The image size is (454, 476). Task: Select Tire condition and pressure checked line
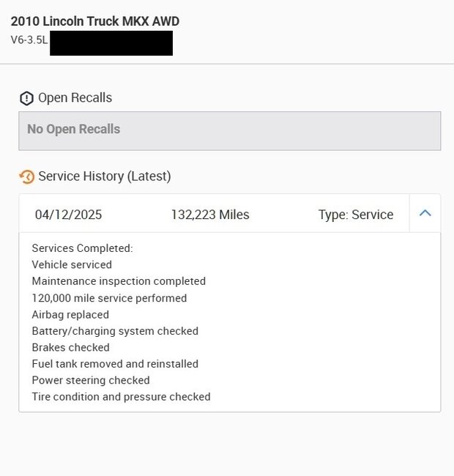click(121, 396)
